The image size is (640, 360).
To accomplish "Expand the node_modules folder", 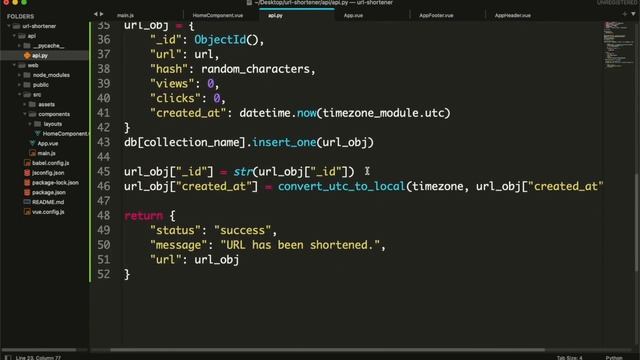I will pyautogui.click(x=19, y=75).
